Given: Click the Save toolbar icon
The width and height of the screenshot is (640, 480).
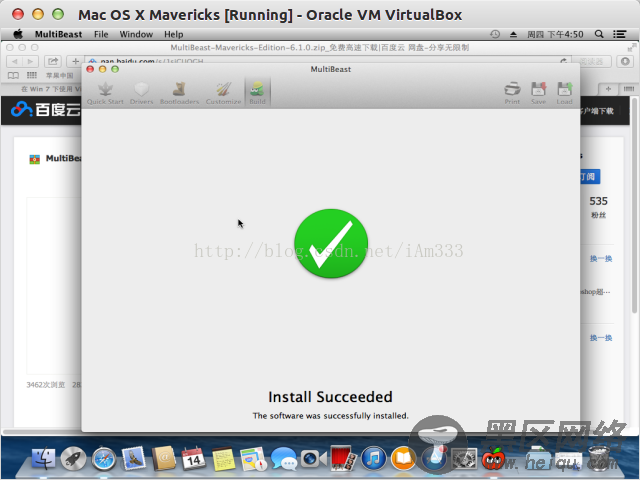Looking at the screenshot, I should pos(538,93).
